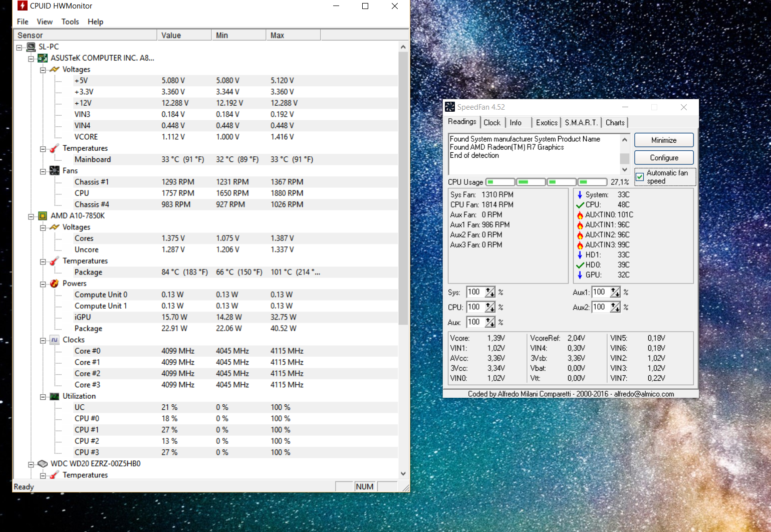
Task: Collapse the Voltages node under ASUSTeK
Action: [x=43, y=70]
